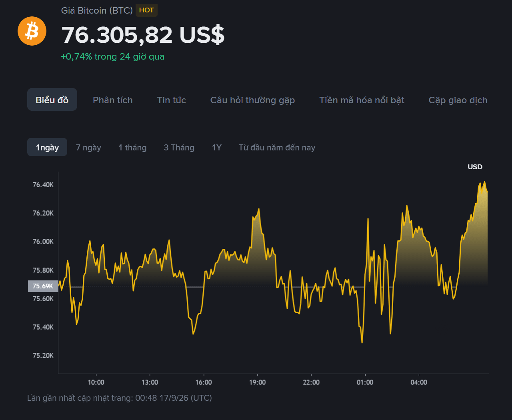Set chart period to 1Y
The image size is (512, 420).
[x=216, y=148]
